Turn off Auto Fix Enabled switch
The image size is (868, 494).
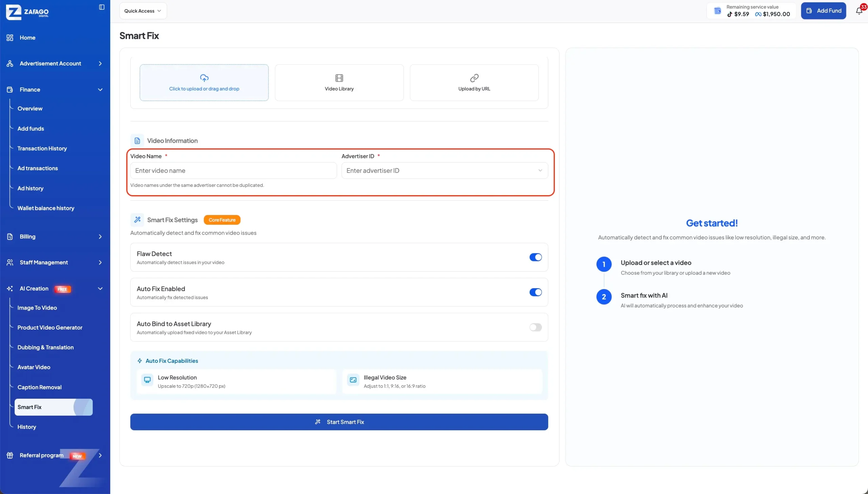[x=536, y=292]
